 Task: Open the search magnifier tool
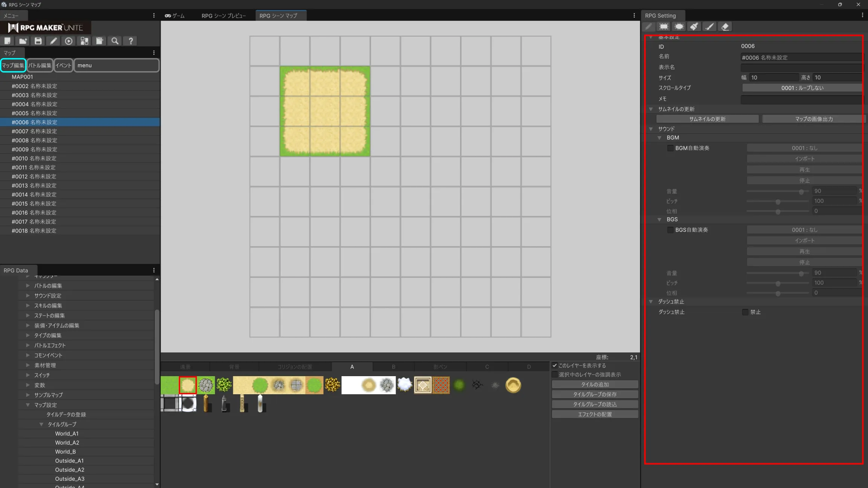115,41
